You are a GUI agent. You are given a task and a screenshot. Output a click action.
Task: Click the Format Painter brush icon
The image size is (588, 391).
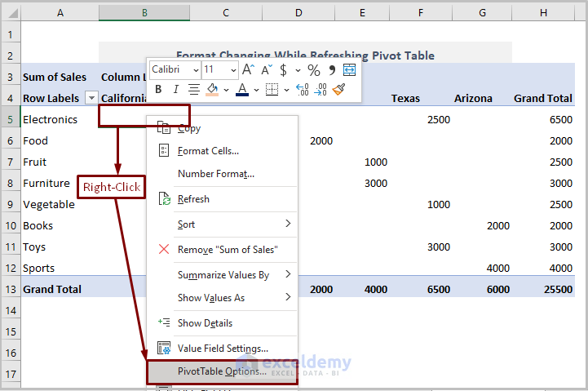click(338, 89)
